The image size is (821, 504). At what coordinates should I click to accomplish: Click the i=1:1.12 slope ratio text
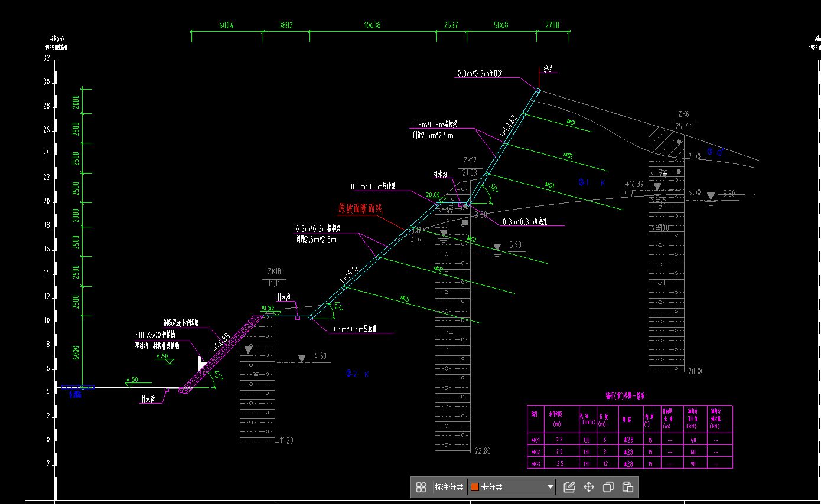click(349, 274)
